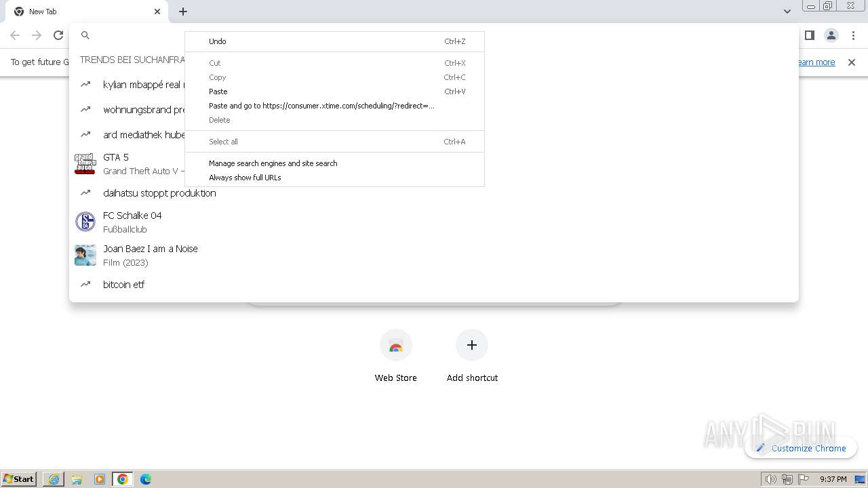The width and height of the screenshot is (868, 488).
Task: Select the GTA 5 suggestion
Action: coord(127,164)
